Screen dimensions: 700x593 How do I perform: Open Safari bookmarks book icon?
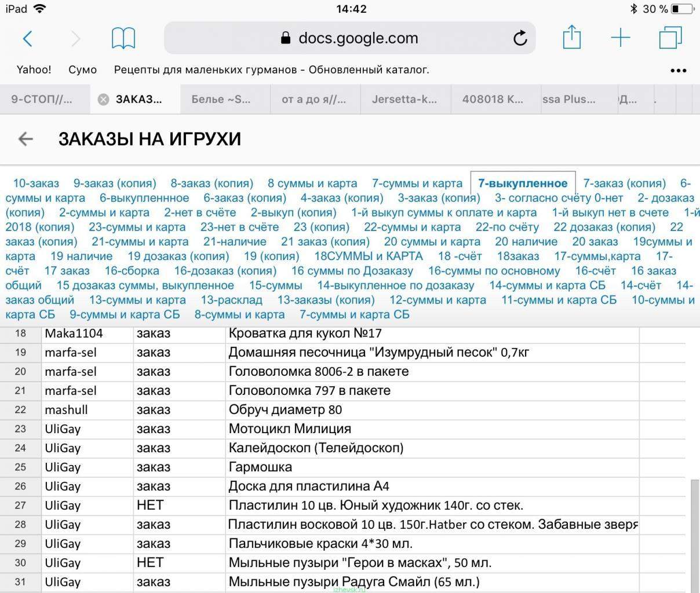click(123, 38)
